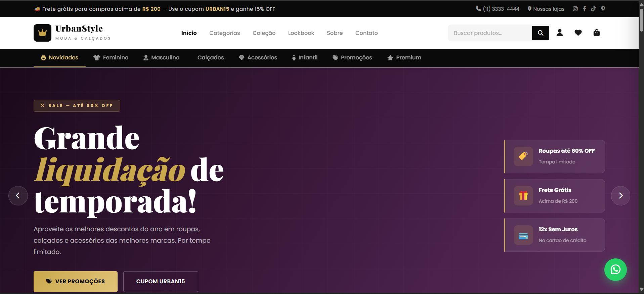Viewport: 644px width, 294px height.
Task: Click the Frete Grátis card title
Action: (555, 190)
